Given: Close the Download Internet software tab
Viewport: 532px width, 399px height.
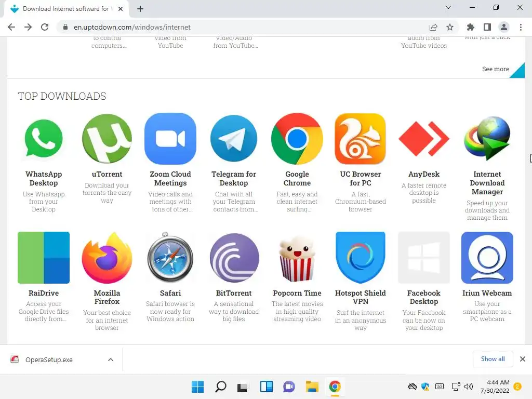Looking at the screenshot, I should coord(121,9).
